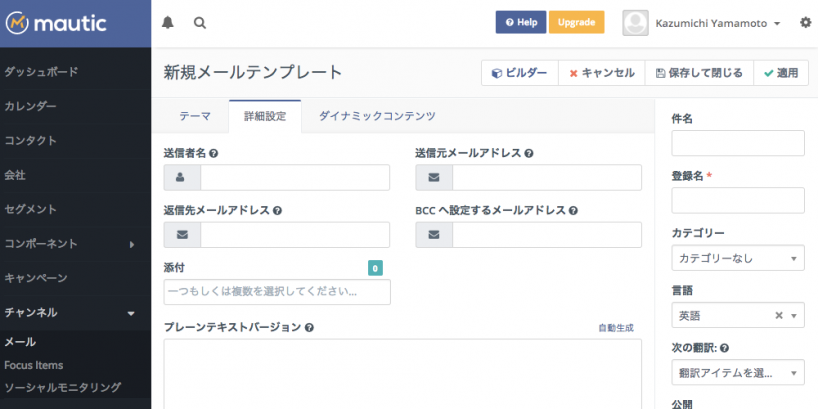Click help icon beside 送信者名 label
Viewport: 818px width, 409px height.
pyautogui.click(x=214, y=154)
